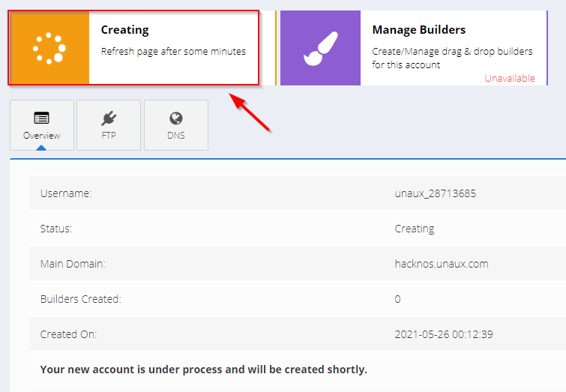Click the Status: label
The width and height of the screenshot is (566, 392).
tap(56, 229)
